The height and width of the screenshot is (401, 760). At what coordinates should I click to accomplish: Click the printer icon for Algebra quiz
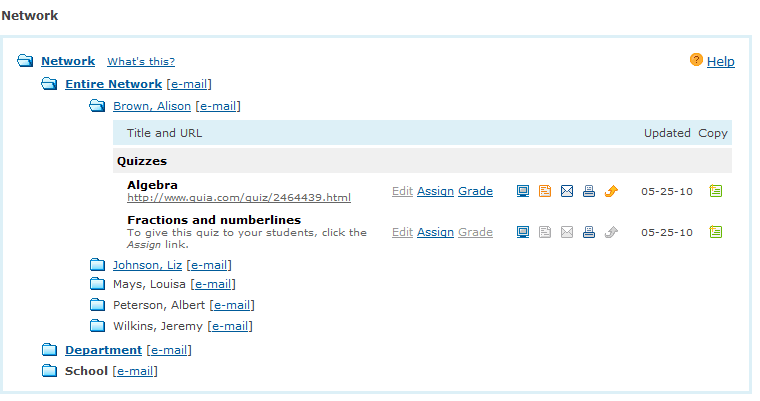coord(589,191)
